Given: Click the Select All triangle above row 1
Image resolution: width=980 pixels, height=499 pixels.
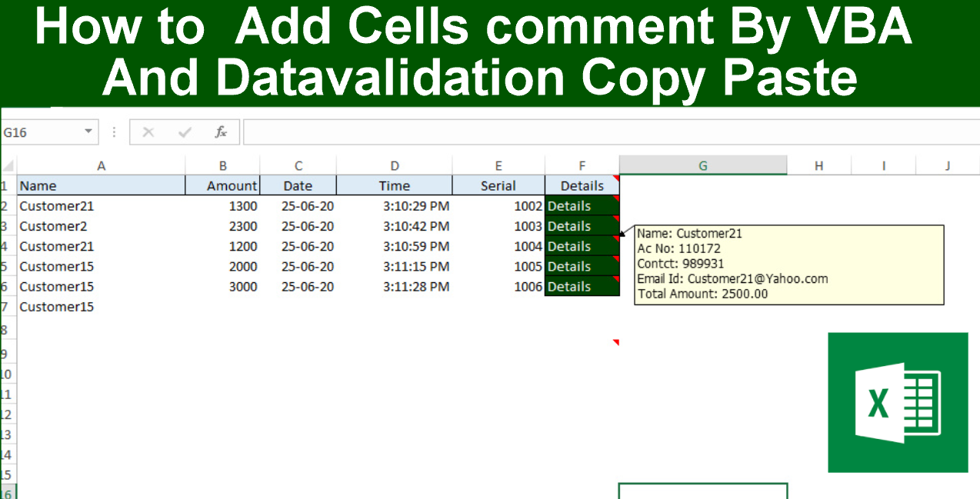Looking at the screenshot, I should pyautogui.click(x=8, y=165).
